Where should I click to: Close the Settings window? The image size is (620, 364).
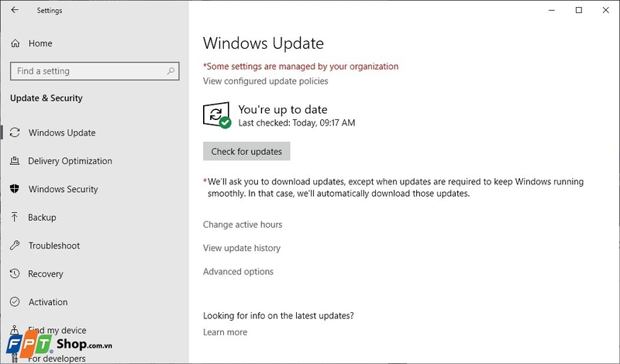(x=605, y=10)
